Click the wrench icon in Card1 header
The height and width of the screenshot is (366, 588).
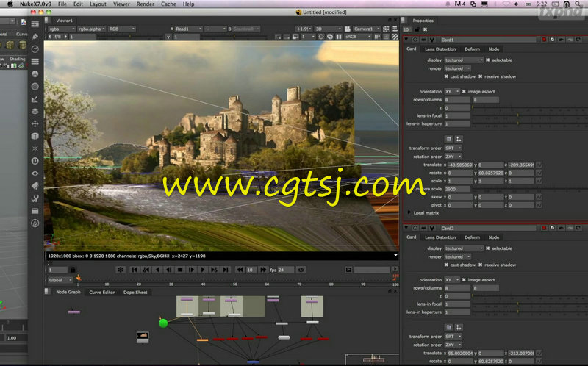coord(432,40)
